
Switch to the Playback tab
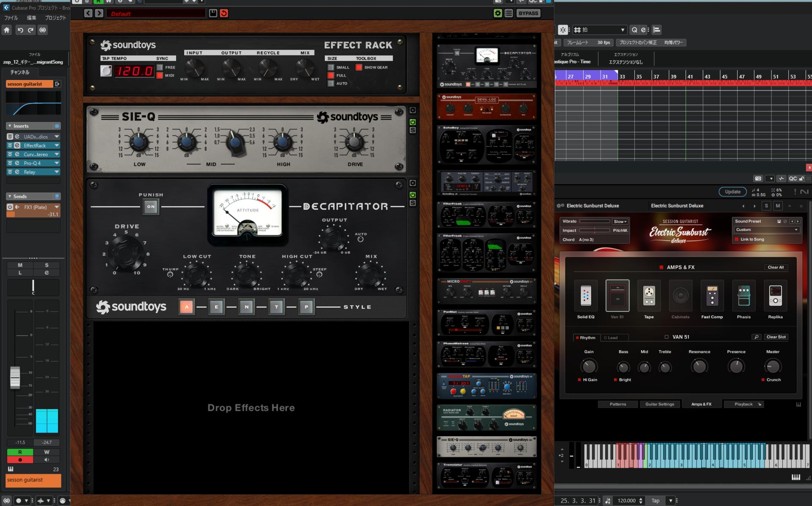tap(743, 404)
